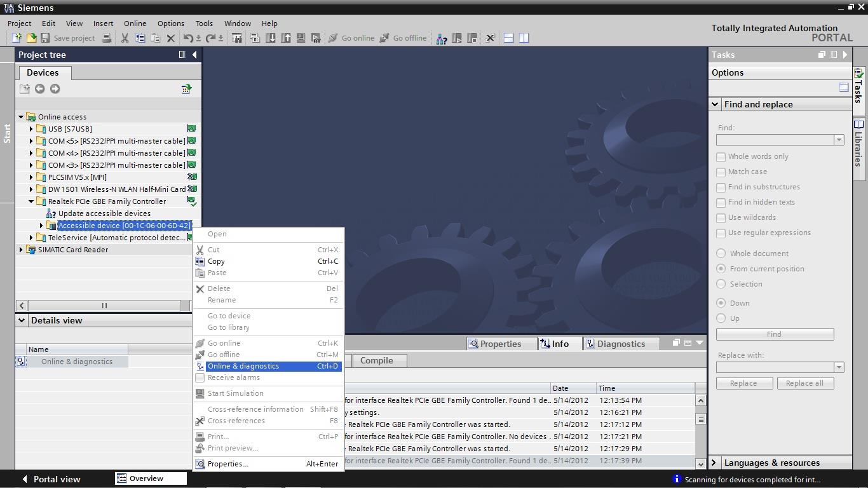Viewport: 868px width, 488px height.
Task: Click the Find button
Action: click(x=775, y=334)
